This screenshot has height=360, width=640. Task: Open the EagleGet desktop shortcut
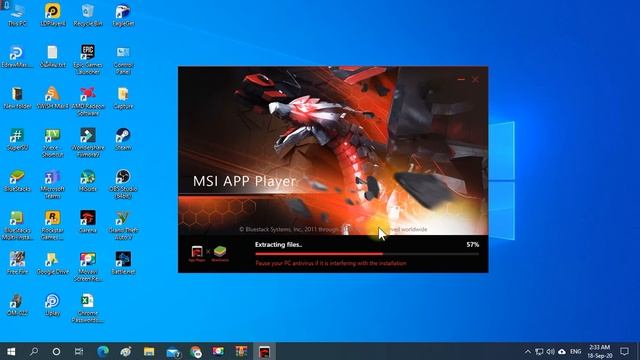coord(123,15)
